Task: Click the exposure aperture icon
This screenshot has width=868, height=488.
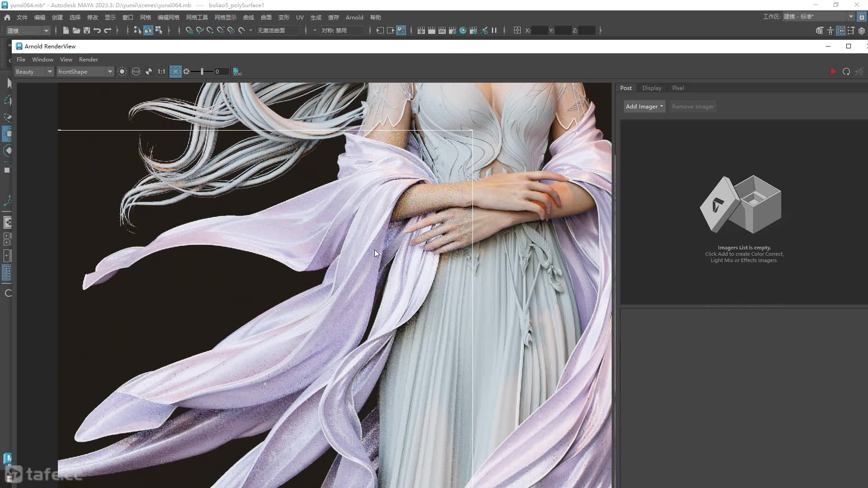Action: click(x=186, y=71)
